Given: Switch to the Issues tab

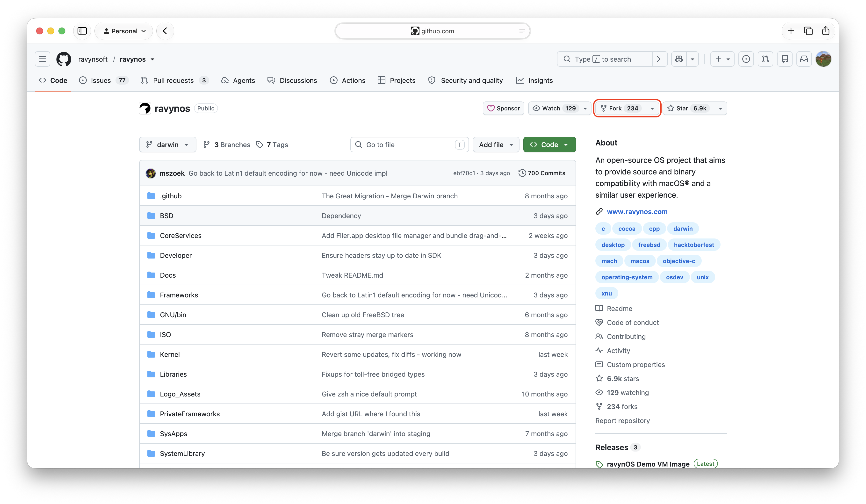Looking at the screenshot, I should [104, 80].
